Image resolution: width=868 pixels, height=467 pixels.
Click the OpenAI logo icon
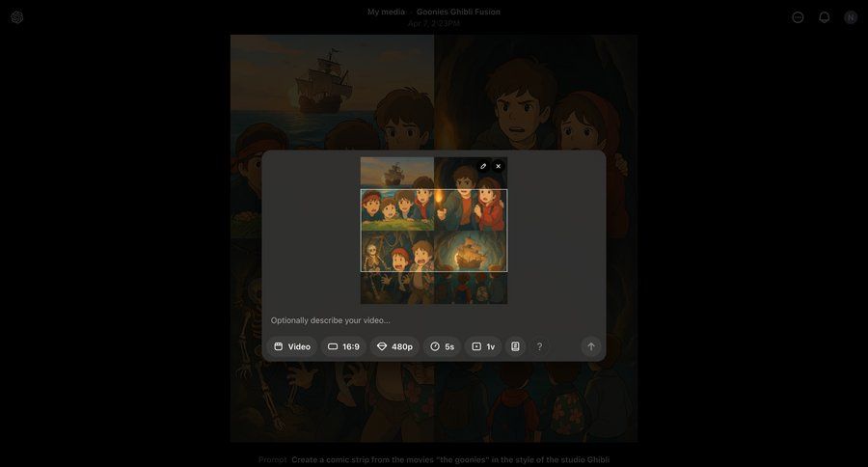tap(17, 17)
